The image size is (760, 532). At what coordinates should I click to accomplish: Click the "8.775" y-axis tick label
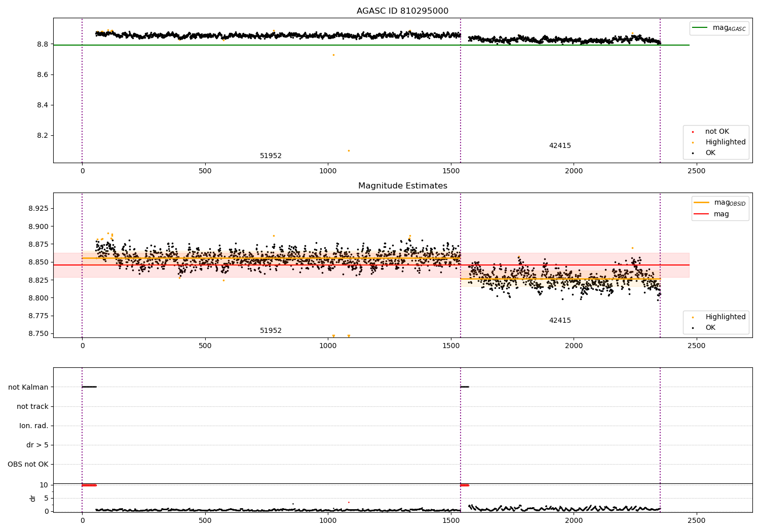pos(39,316)
